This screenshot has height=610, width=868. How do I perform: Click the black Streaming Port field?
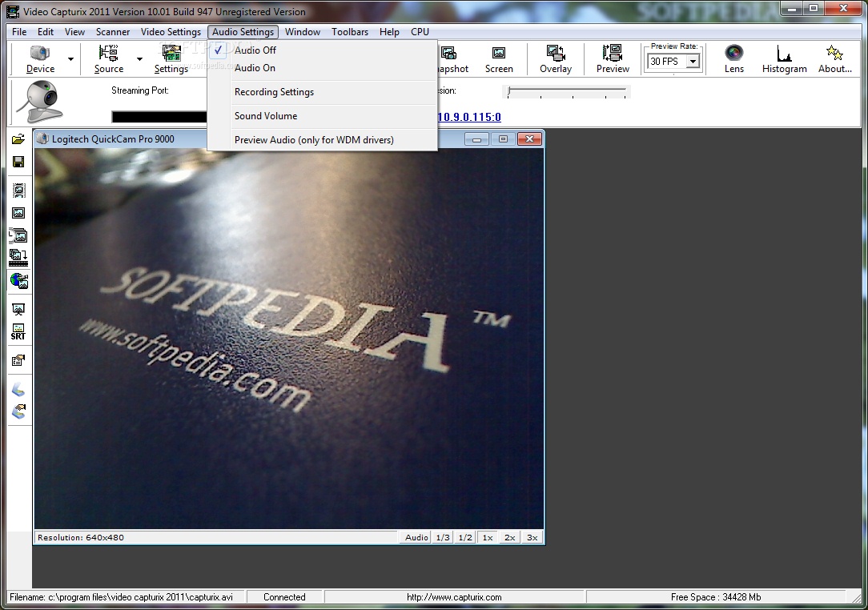pos(159,117)
